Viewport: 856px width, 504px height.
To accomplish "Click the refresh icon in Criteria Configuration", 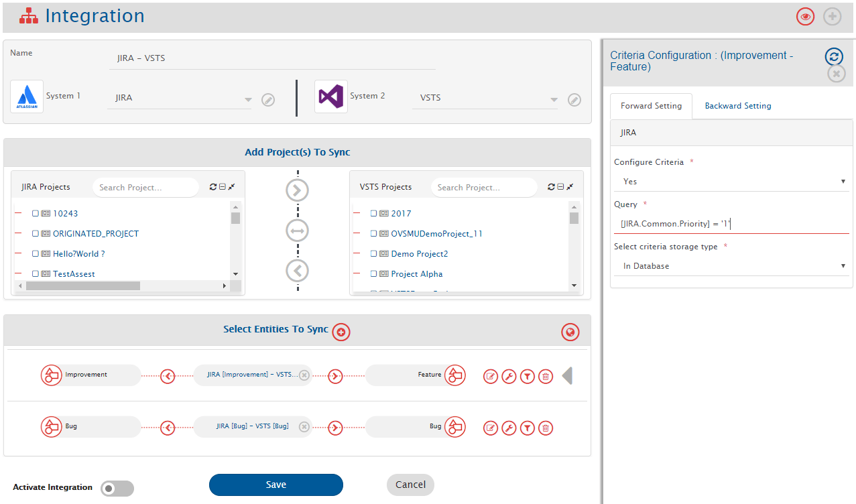I will (833, 57).
